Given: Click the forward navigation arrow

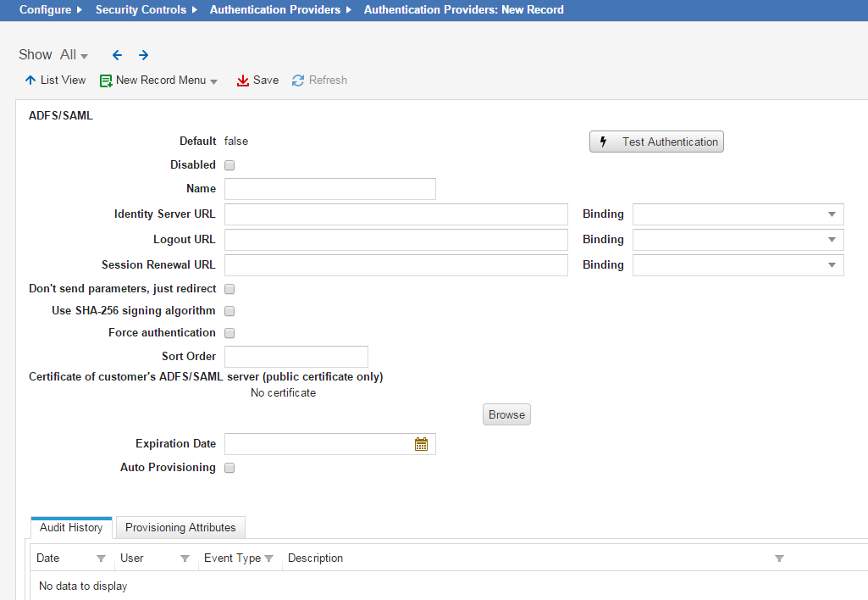Looking at the screenshot, I should [143, 54].
